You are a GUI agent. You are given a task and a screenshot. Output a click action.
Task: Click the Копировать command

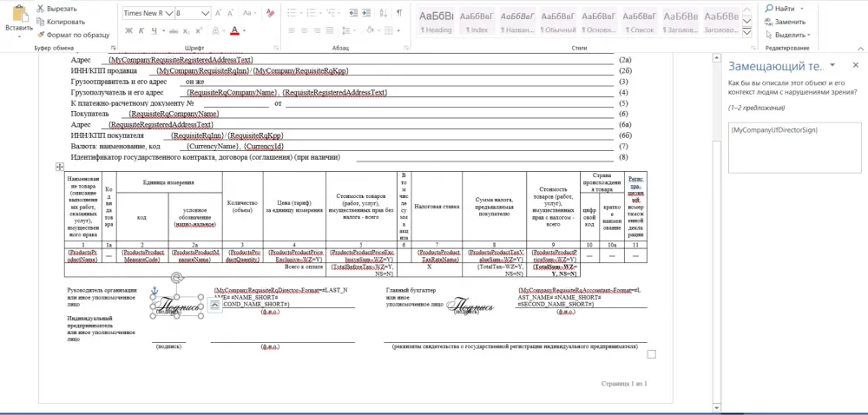coord(61,22)
